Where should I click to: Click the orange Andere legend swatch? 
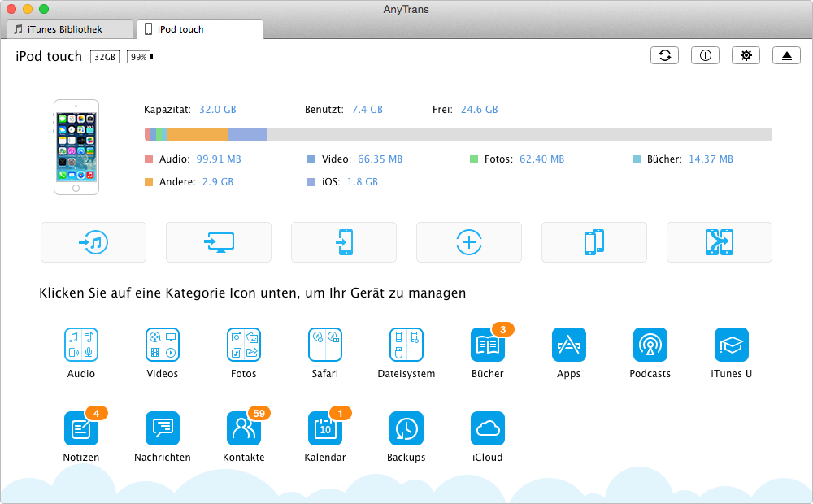pos(149,182)
